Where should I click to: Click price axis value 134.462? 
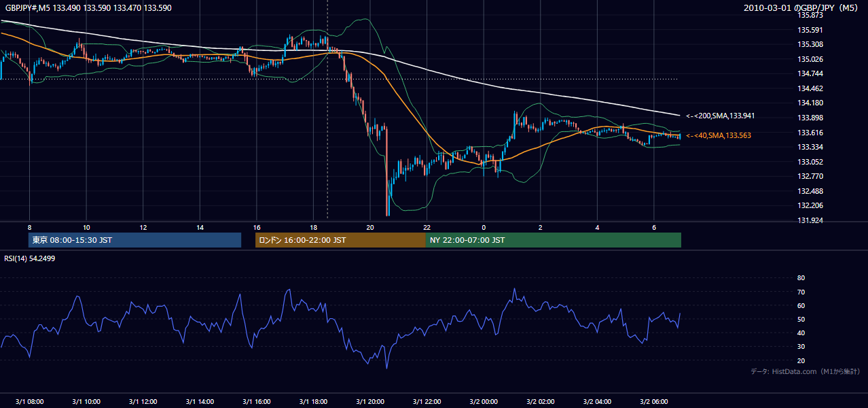[x=810, y=88]
